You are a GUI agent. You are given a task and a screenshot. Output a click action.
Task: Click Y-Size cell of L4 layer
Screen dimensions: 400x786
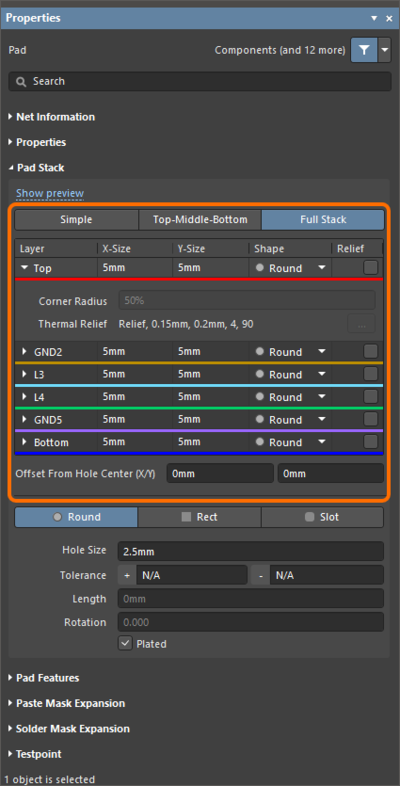pyautogui.click(x=211, y=397)
